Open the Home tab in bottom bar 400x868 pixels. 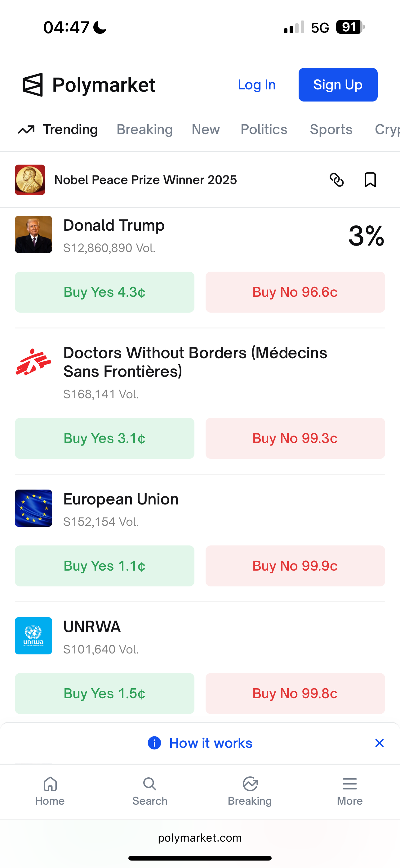click(50, 791)
